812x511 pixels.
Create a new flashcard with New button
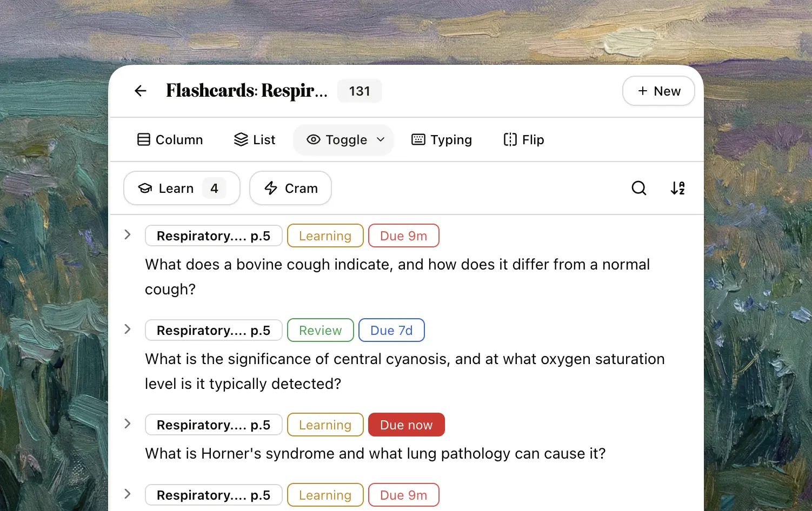658,91
